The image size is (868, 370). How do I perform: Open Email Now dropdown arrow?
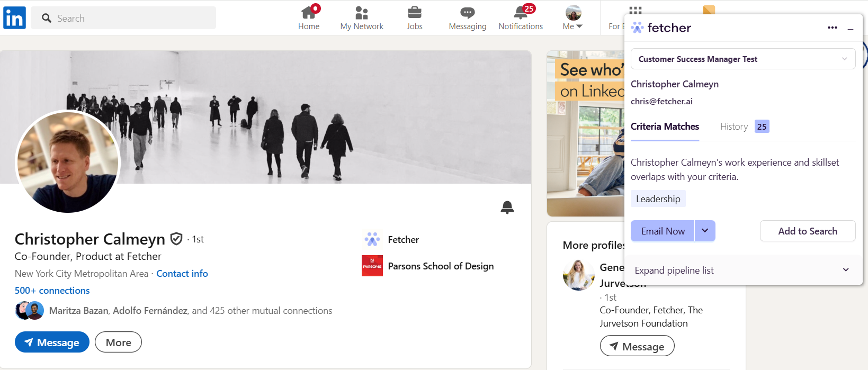coord(705,231)
